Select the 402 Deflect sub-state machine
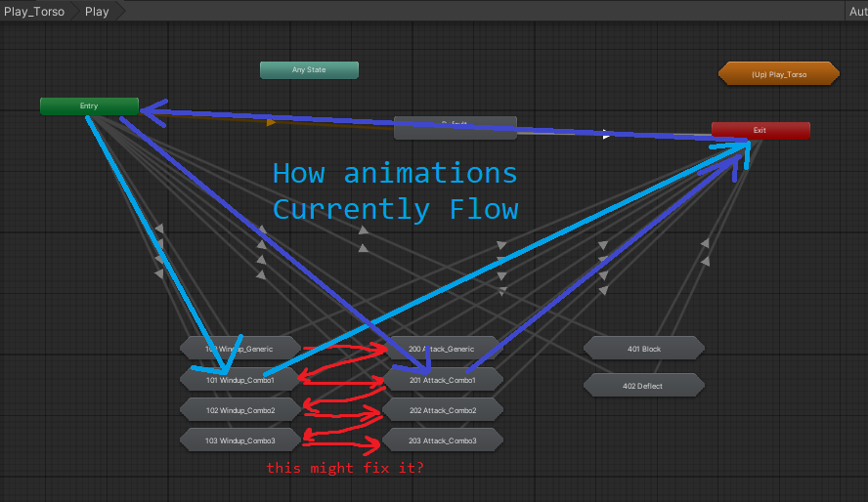868x502 pixels. coord(644,386)
